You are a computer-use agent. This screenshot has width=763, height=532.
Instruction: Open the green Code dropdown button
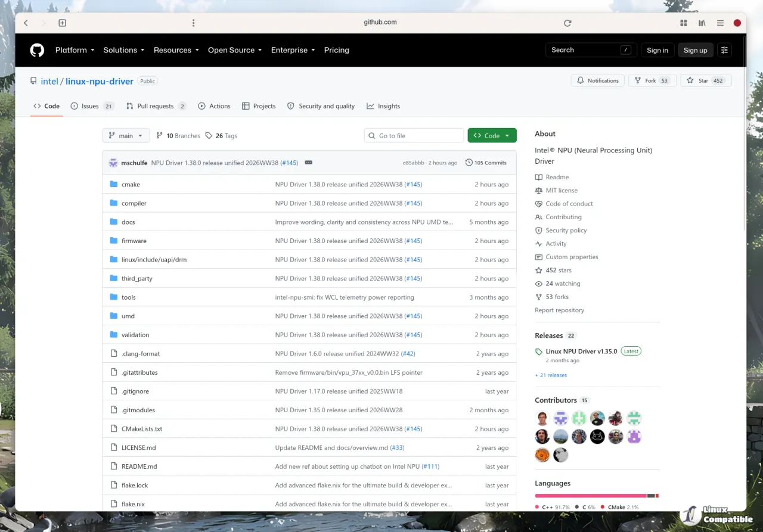(x=492, y=136)
